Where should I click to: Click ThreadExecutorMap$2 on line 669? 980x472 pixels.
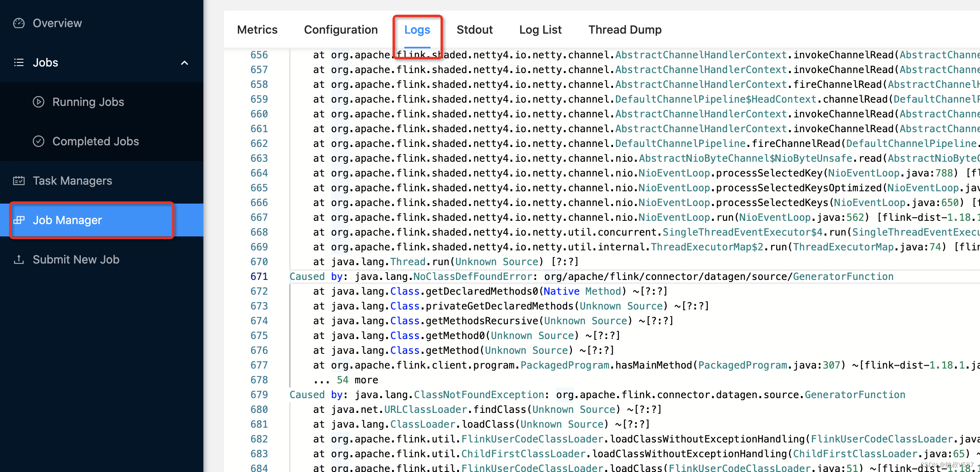point(707,247)
